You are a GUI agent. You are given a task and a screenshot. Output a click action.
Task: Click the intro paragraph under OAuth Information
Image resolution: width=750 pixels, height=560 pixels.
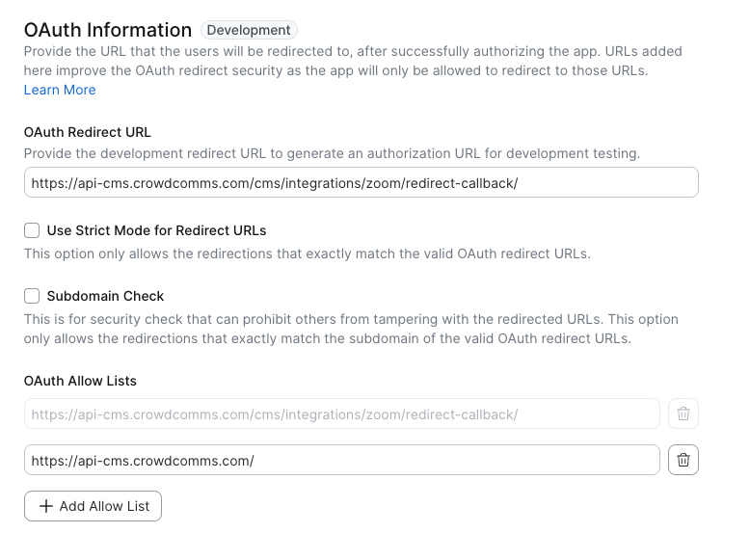click(x=353, y=62)
